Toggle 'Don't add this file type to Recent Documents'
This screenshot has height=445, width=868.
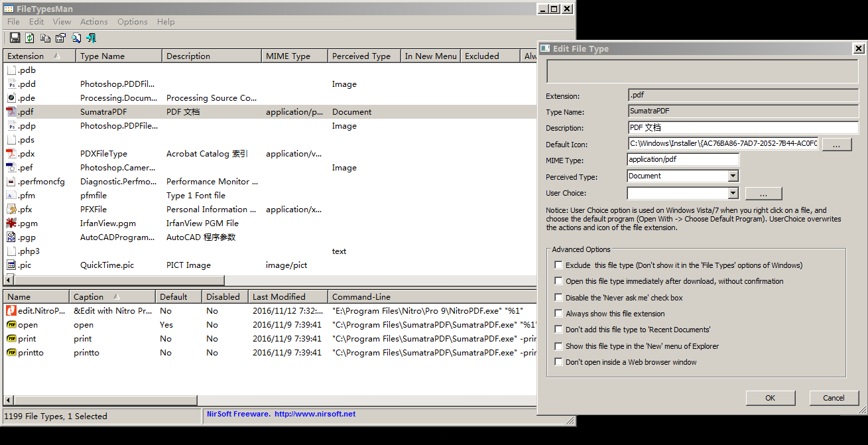tap(559, 330)
